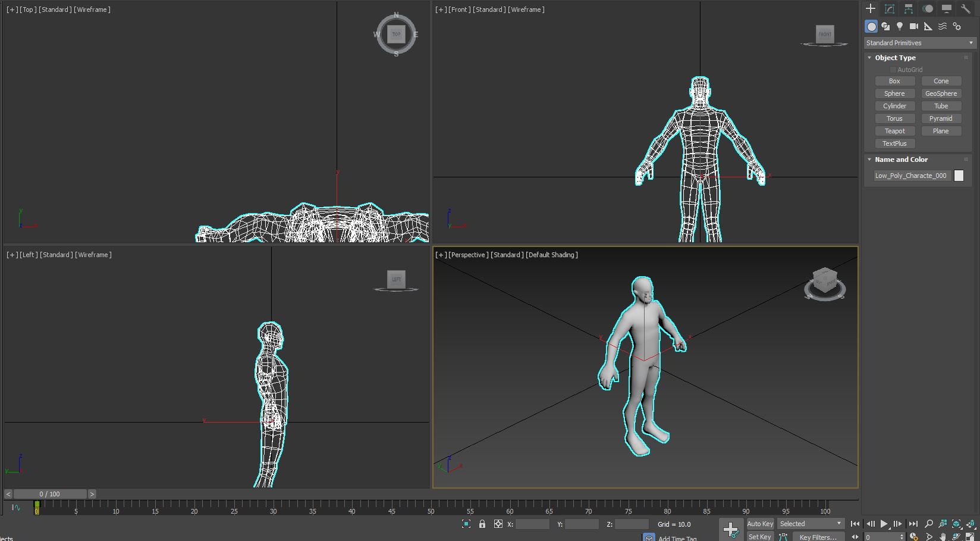Click the large Set Keys plus-key button

[x=731, y=529]
